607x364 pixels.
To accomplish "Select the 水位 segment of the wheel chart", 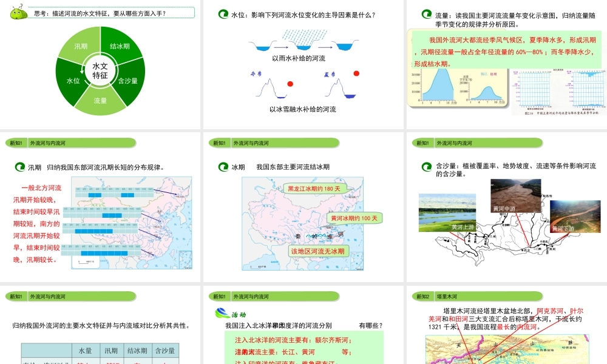I will click(x=72, y=81).
